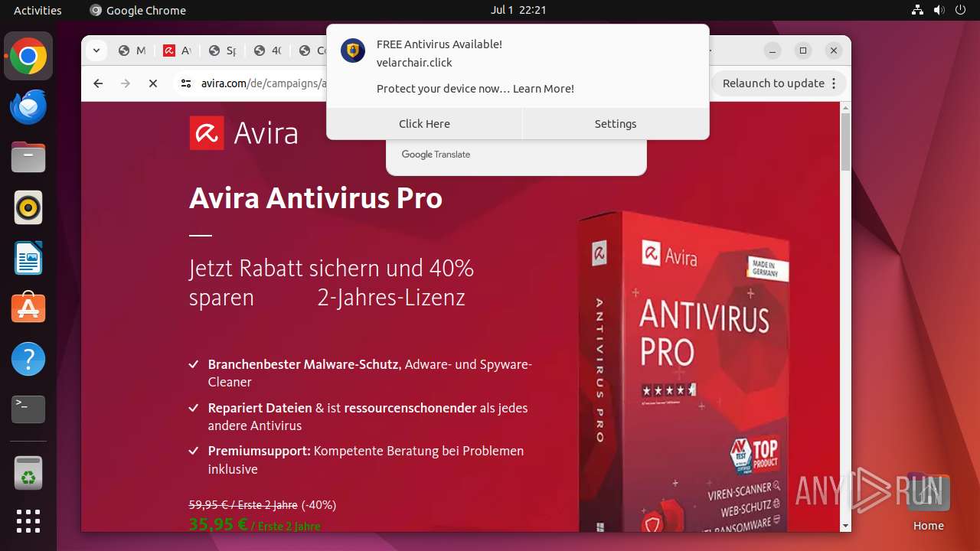Click the Premiumsupport bullet text
The width and height of the screenshot is (980, 551).
[x=366, y=460]
